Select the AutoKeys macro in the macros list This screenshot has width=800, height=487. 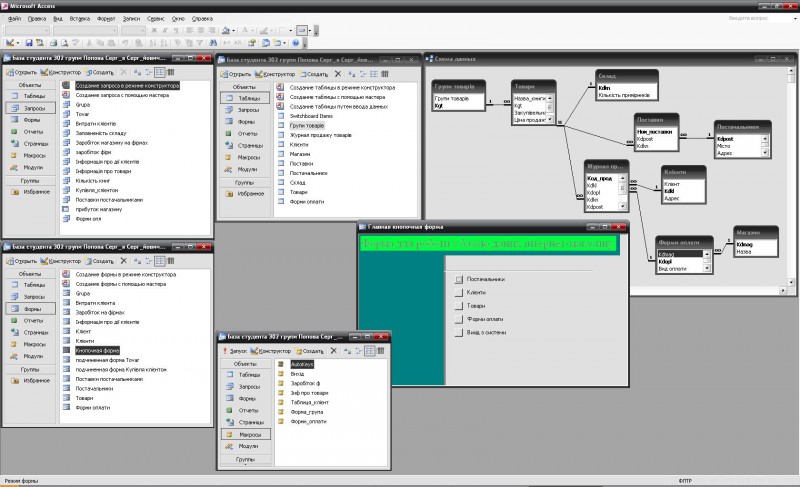[302, 364]
